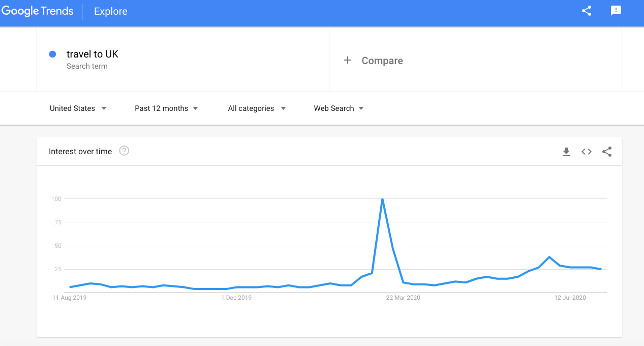644x346 pixels.
Task: Open the embed code icon on the chart
Action: point(587,152)
